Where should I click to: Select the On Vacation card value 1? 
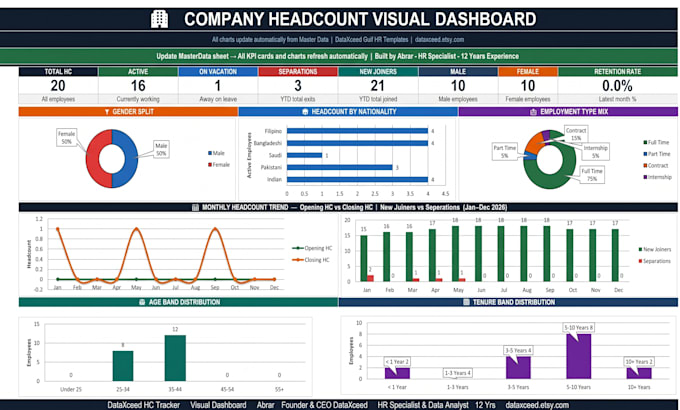(x=218, y=86)
